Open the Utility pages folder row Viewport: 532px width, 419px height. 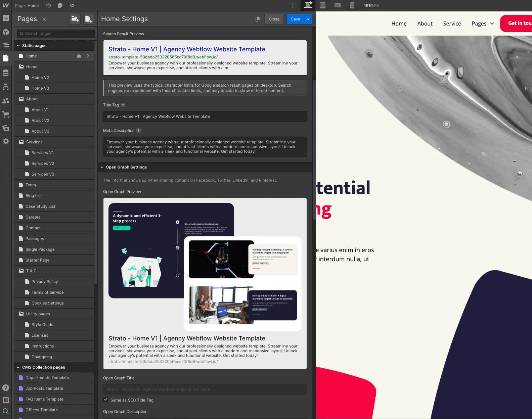point(54,314)
